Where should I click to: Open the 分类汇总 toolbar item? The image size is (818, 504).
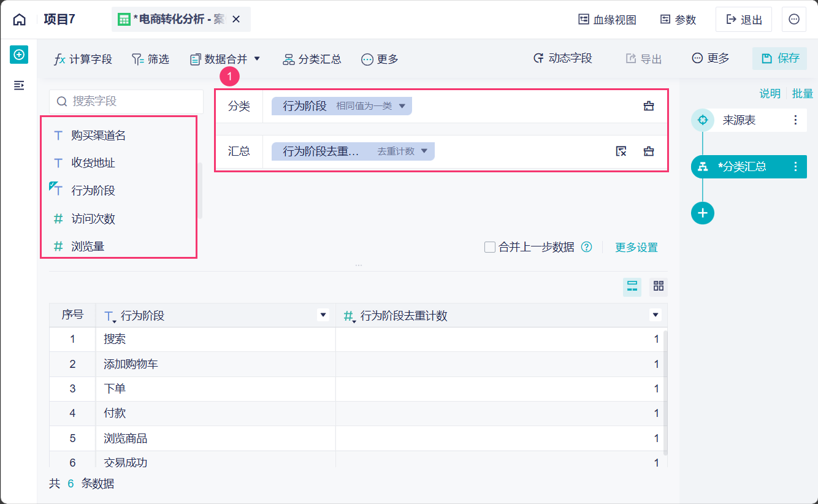click(312, 59)
